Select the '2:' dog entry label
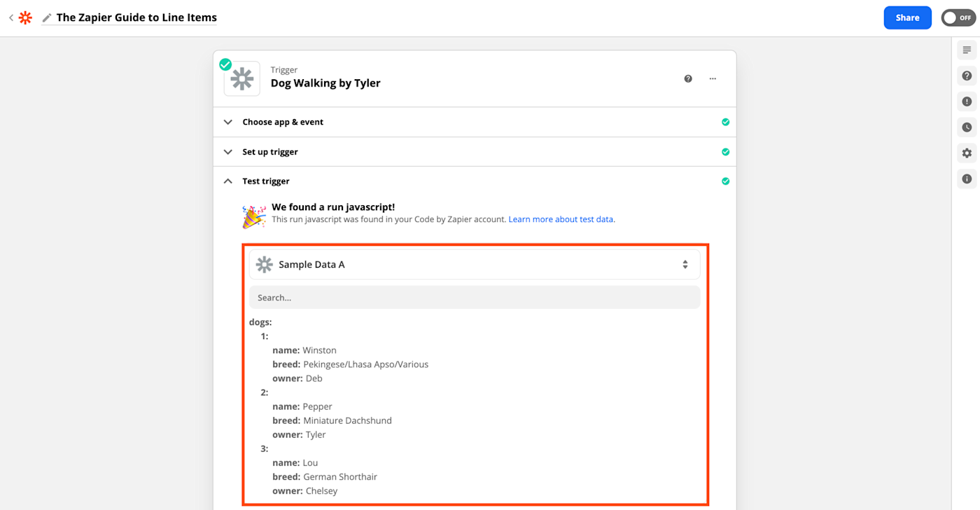Viewport: 980px width, 510px height. (265, 392)
